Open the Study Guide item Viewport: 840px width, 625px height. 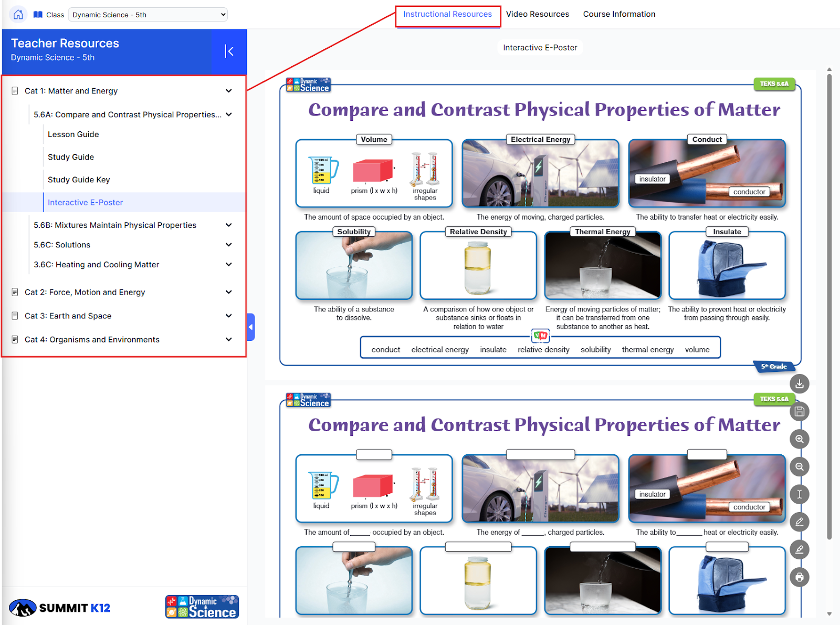[x=71, y=157]
